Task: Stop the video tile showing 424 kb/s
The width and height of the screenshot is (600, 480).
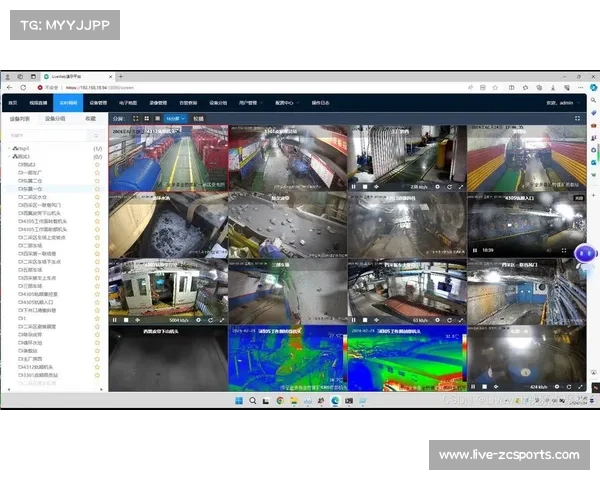Action: tap(484, 387)
